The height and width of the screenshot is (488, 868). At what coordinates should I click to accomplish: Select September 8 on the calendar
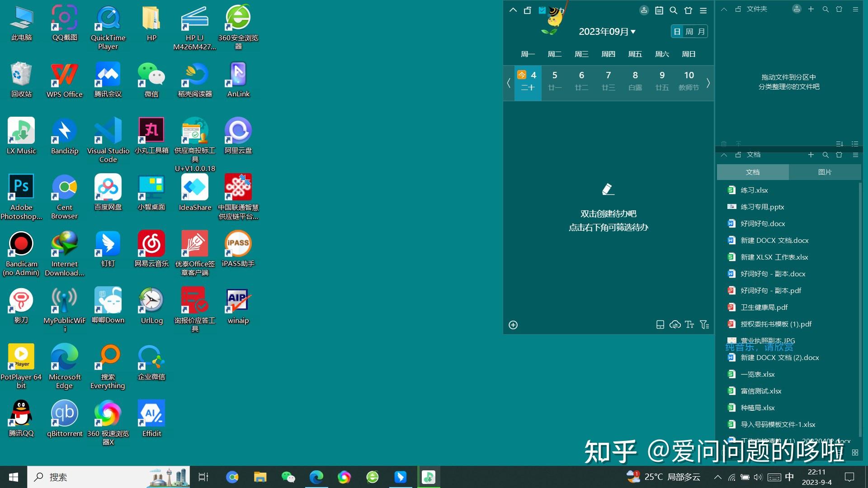(635, 80)
